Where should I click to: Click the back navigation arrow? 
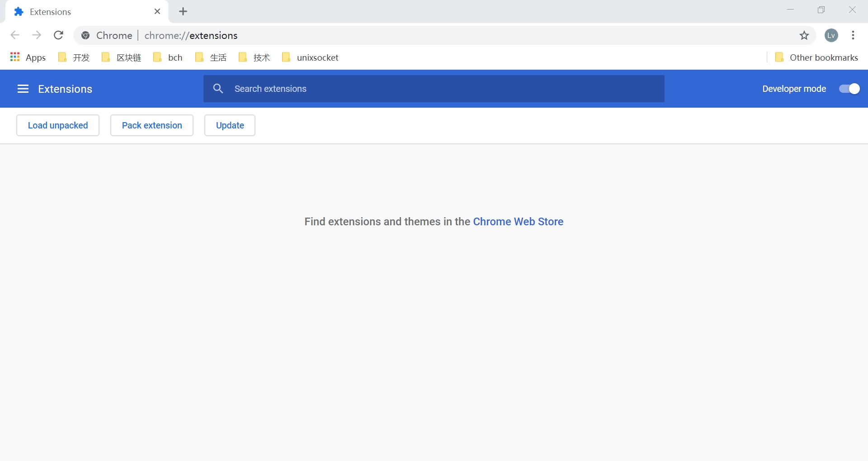15,35
